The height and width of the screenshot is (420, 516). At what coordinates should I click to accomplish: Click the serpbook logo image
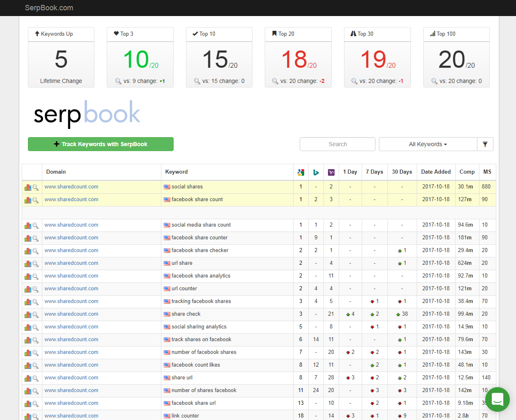click(x=87, y=113)
